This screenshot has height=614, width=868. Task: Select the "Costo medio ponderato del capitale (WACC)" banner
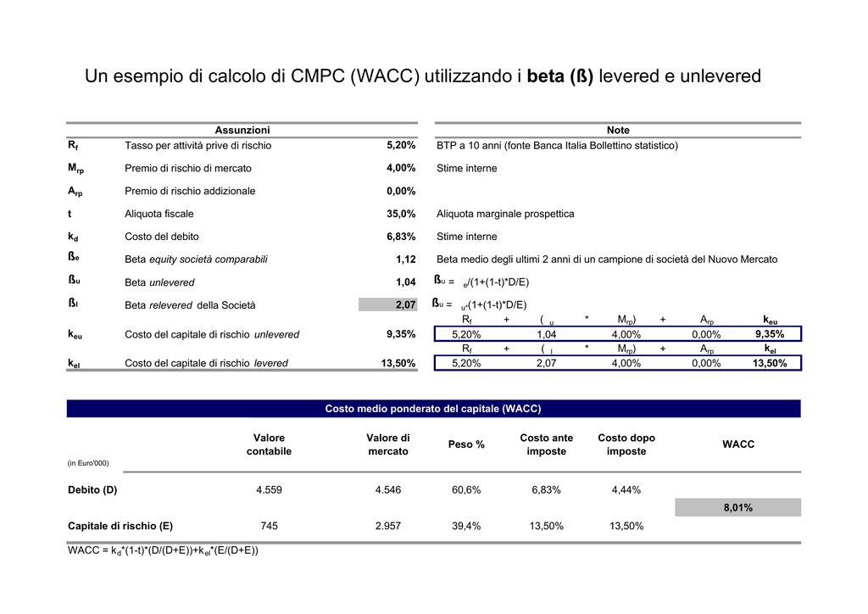(x=433, y=409)
